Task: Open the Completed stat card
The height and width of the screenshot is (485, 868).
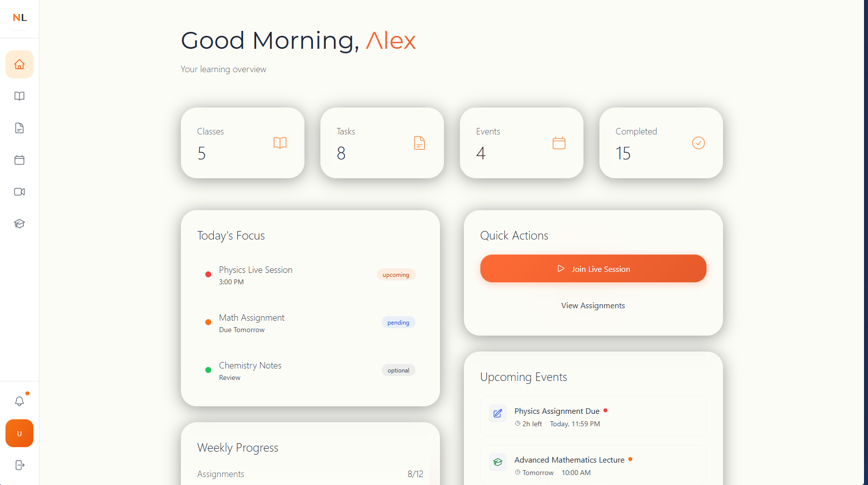Action: pos(661,143)
